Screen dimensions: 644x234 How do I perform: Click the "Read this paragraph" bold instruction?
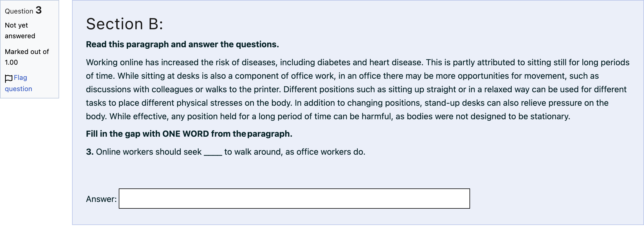tap(182, 44)
